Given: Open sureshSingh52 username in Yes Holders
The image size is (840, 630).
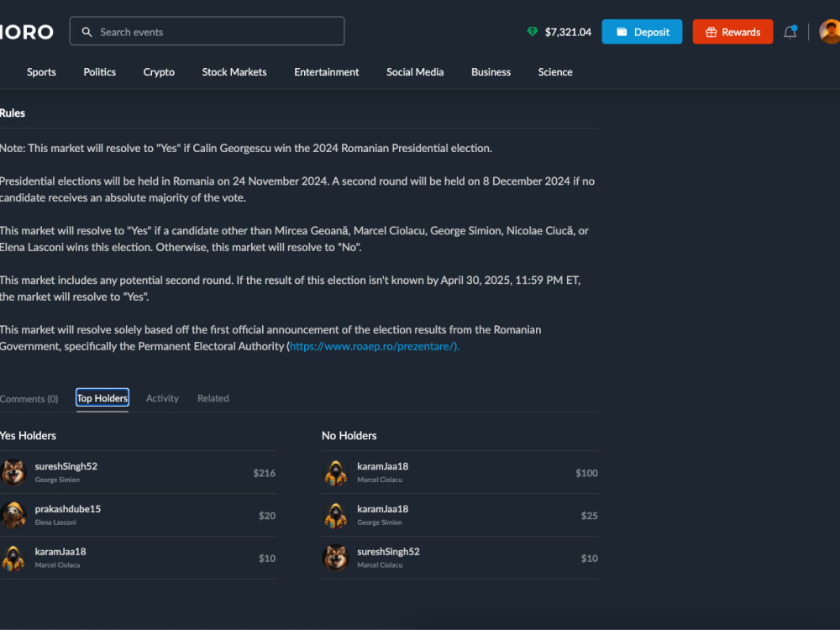Looking at the screenshot, I should point(66,466).
